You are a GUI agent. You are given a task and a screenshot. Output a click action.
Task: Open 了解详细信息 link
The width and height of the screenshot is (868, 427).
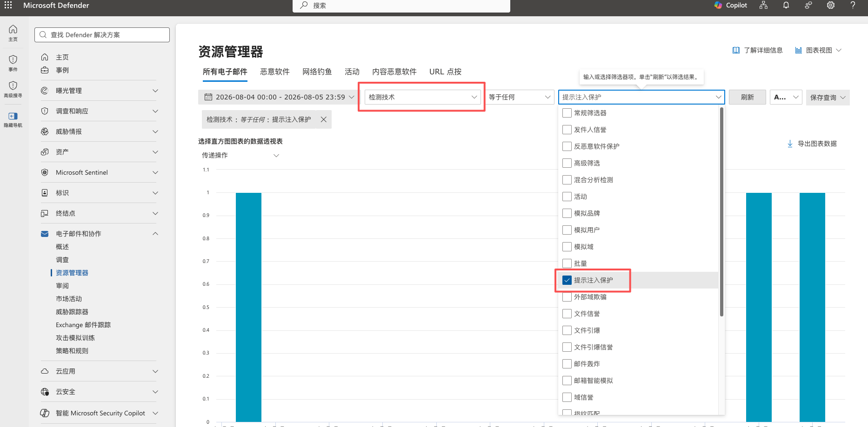tap(758, 50)
